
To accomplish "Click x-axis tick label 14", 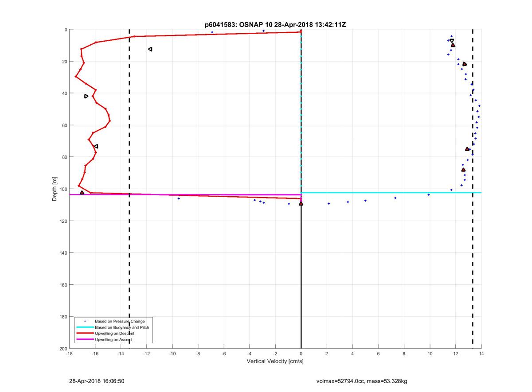I will (x=481, y=354).
